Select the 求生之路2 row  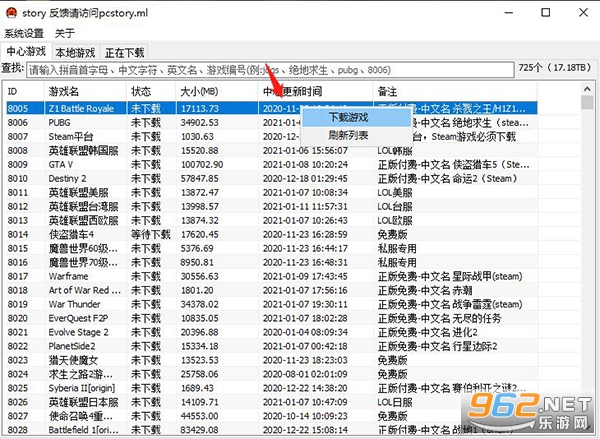click(x=272, y=374)
